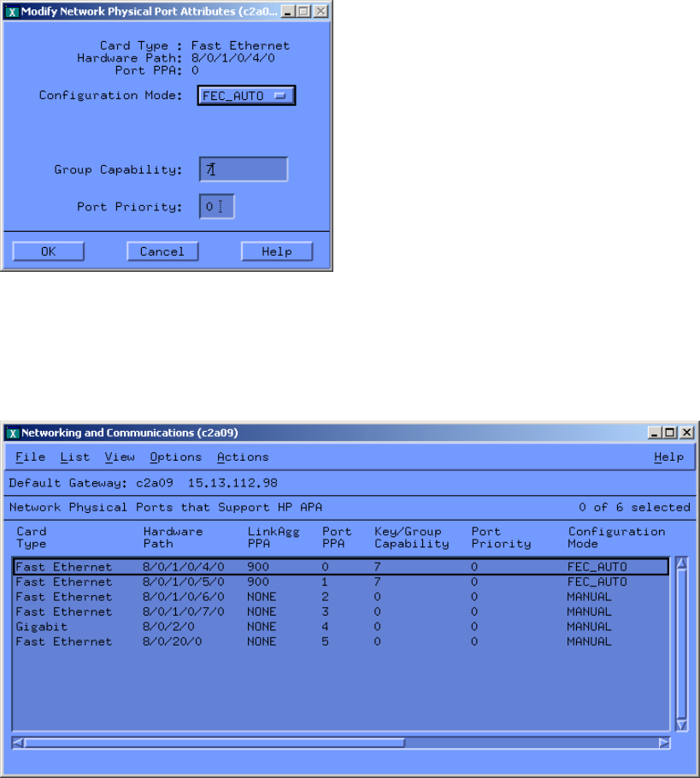The width and height of the screenshot is (700, 778).
Task: Click the Default Gateway address 15.13.112.98
Action: click(x=232, y=483)
